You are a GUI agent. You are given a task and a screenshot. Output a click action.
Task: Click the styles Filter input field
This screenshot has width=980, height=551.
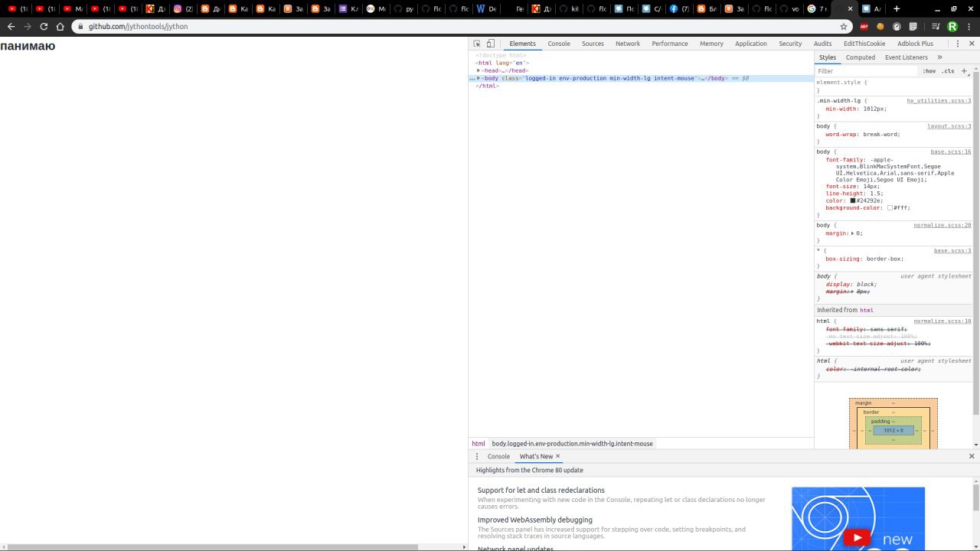coord(866,71)
